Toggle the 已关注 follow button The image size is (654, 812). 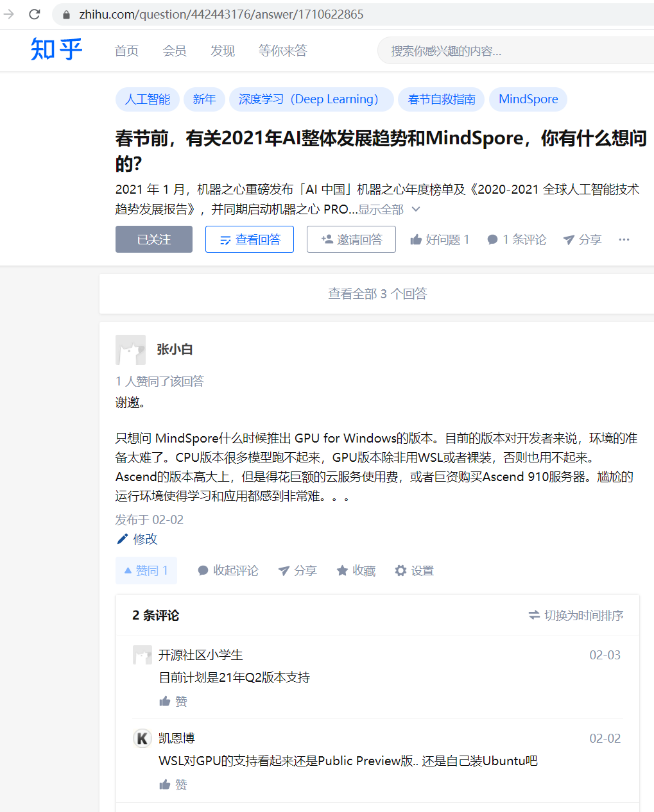point(154,239)
